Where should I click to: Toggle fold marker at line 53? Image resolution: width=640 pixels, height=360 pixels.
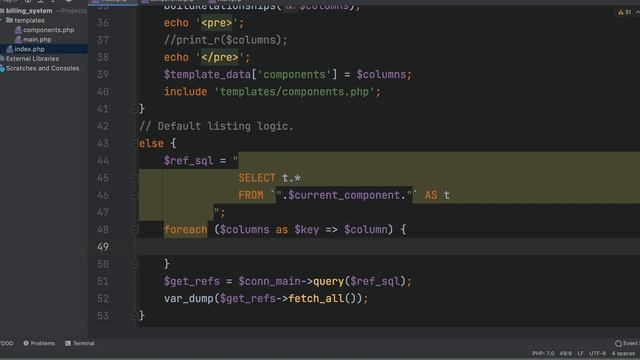(x=134, y=316)
